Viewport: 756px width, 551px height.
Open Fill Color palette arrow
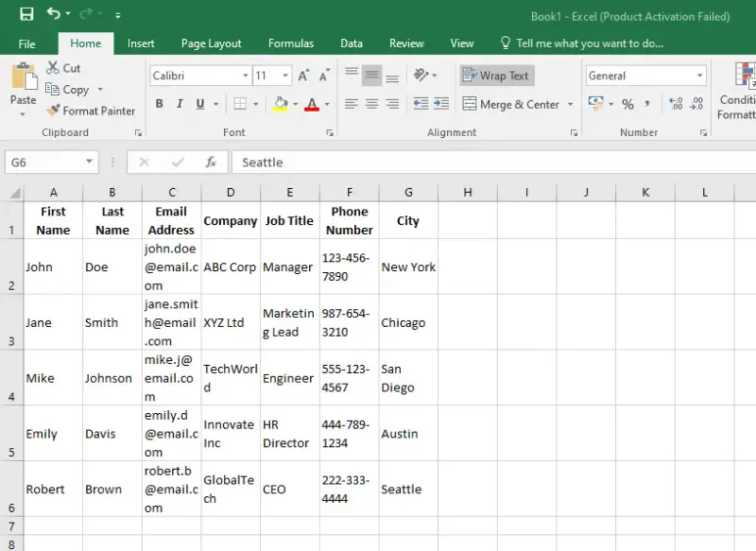(296, 104)
